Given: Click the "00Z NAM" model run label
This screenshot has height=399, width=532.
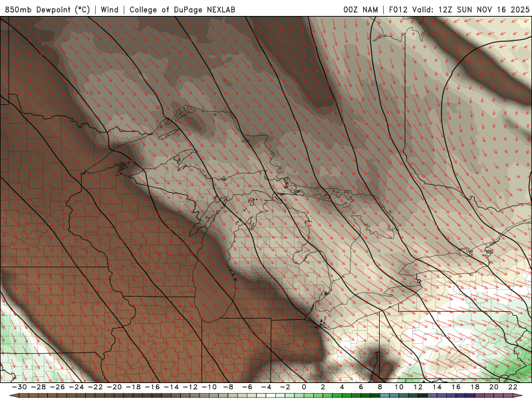Looking at the screenshot, I should tap(360, 9).
